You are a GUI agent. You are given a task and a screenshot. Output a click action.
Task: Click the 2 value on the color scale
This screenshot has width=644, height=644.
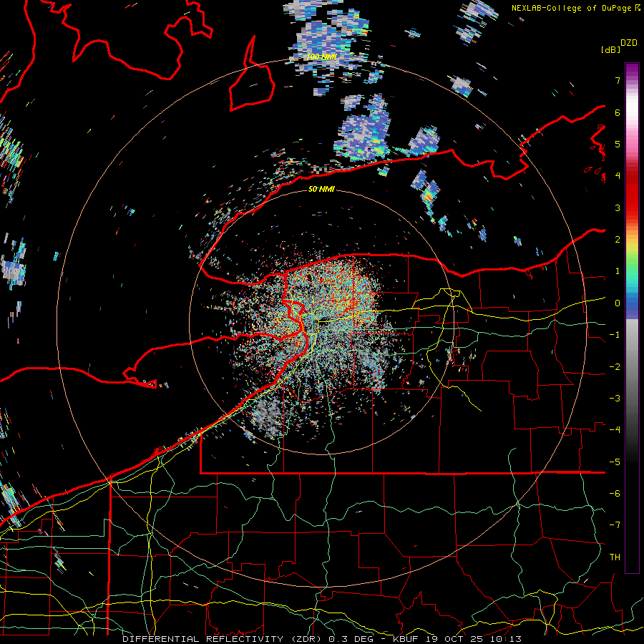click(x=618, y=240)
